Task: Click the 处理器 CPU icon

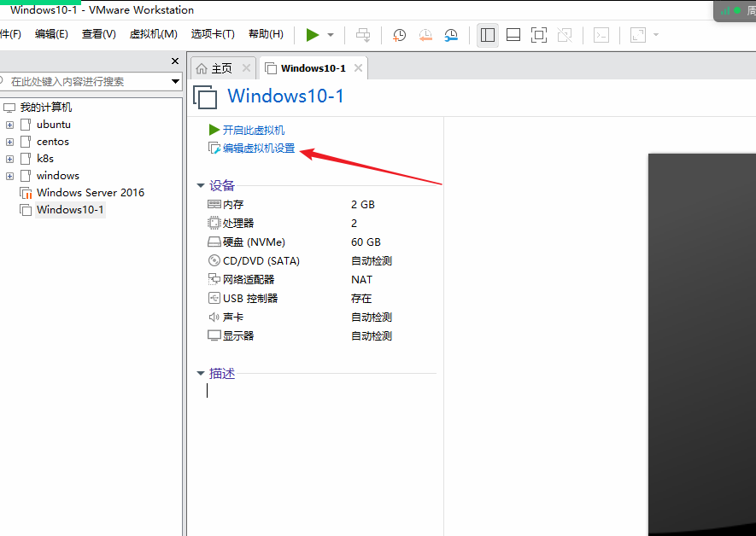Action: point(214,223)
